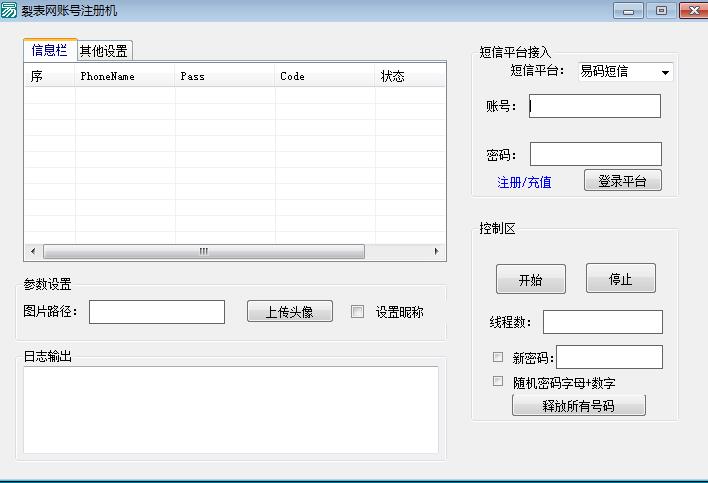Switch to the 信息栏 tab
The width and height of the screenshot is (708, 483).
pos(49,50)
